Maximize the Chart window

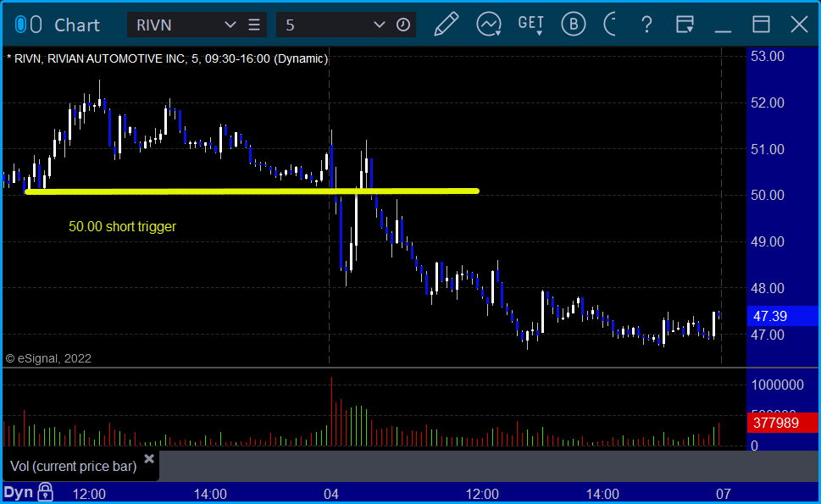pos(761,25)
